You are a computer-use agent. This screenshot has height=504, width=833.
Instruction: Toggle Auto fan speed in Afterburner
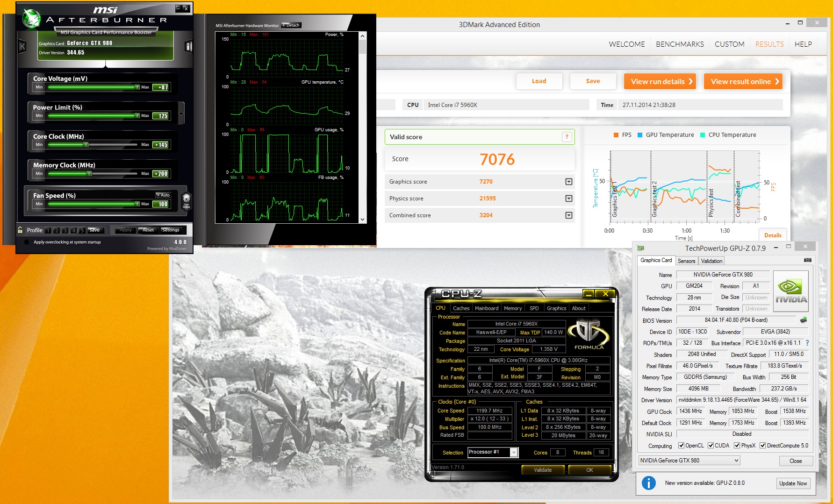(x=163, y=195)
